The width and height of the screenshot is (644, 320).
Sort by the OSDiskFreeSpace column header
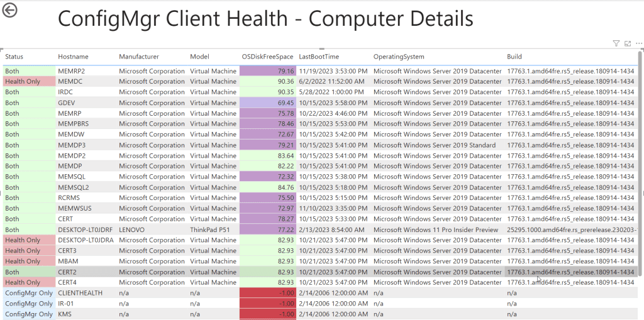point(268,57)
